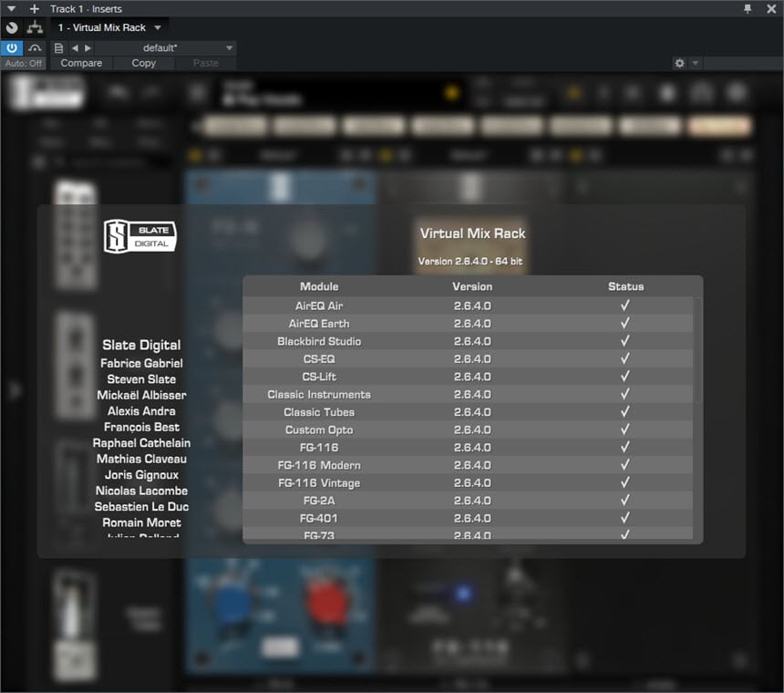Image resolution: width=784 pixels, height=693 pixels.
Task: Select the FG-401 module row
Action: click(468, 519)
